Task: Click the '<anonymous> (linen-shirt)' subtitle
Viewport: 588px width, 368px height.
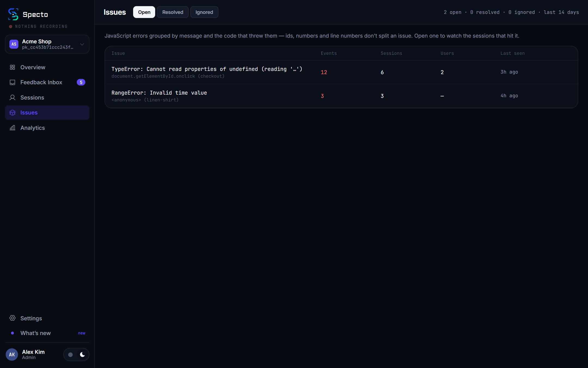Action: click(x=145, y=100)
